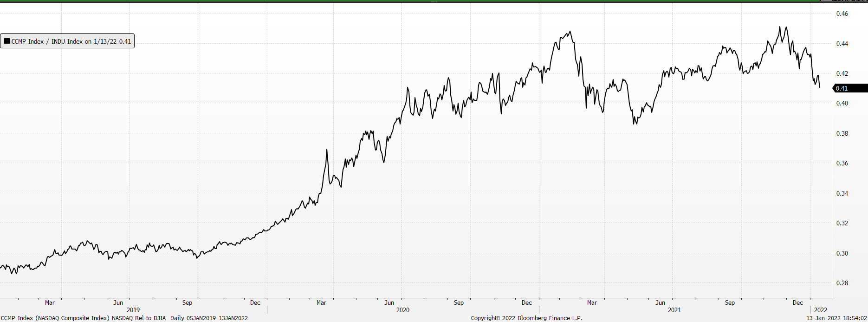Screen dimensions: 868x322
Task: Click the 0.34 y-axis label
Action: coord(842,193)
